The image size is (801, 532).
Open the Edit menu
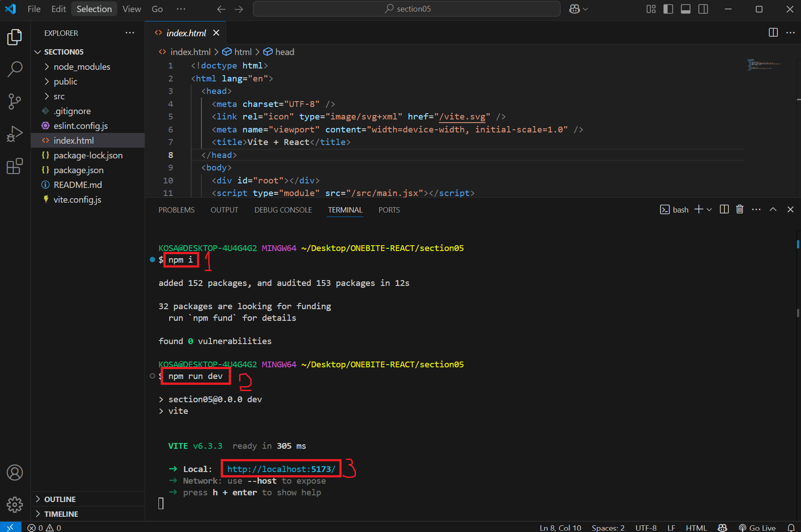coord(59,9)
